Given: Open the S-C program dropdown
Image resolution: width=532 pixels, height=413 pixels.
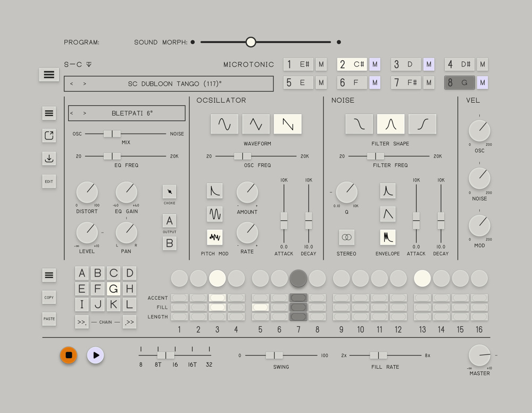Looking at the screenshot, I should [89, 64].
